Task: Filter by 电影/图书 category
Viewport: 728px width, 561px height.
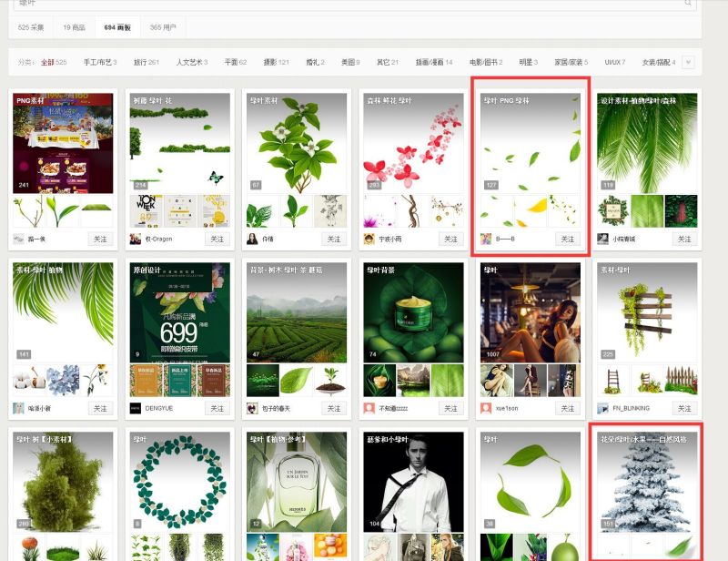Action: (486, 62)
